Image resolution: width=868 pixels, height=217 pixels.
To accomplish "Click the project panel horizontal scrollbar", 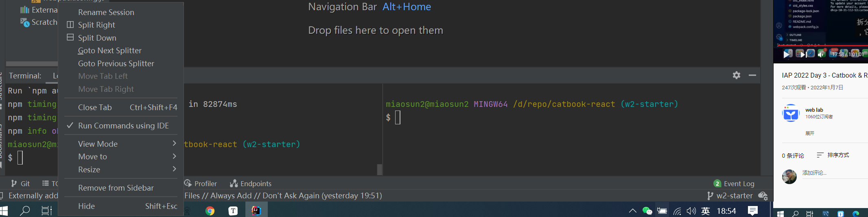I will coord(32,64).
